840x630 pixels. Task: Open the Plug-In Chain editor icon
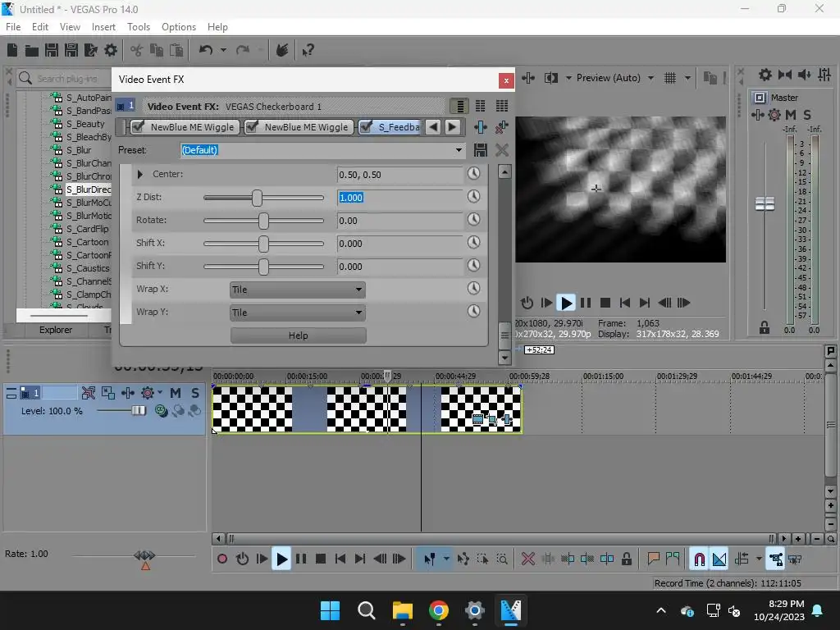pos(481,127)
